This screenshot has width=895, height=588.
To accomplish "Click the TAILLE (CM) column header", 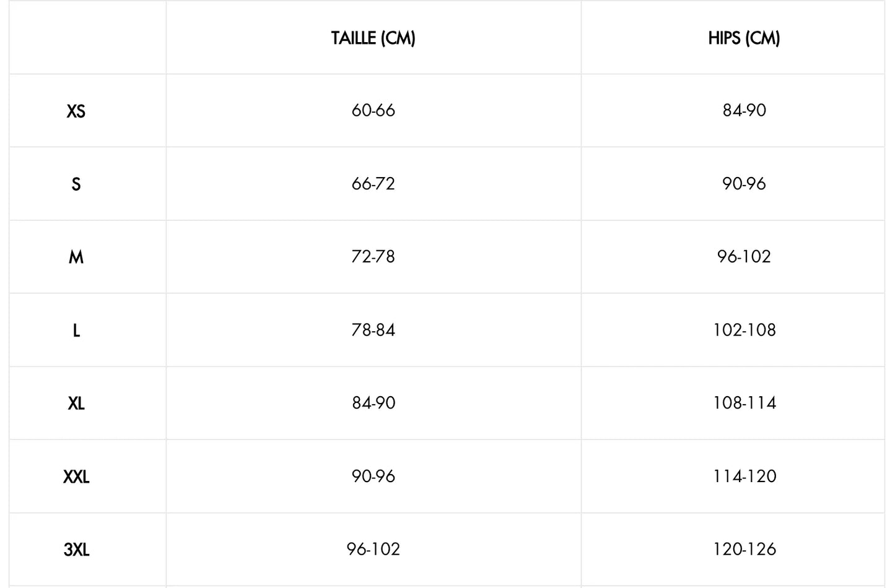I will (x=373, y=38).
